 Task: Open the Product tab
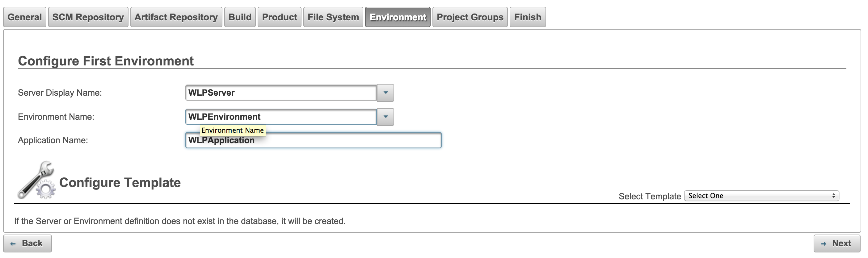pyautogui.click(x=280, y=17)
